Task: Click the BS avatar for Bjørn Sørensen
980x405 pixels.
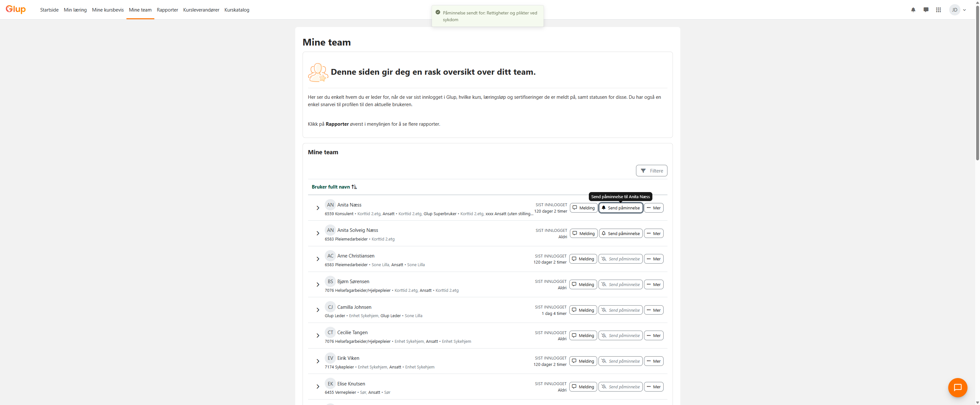Action: tap(330, 282)
